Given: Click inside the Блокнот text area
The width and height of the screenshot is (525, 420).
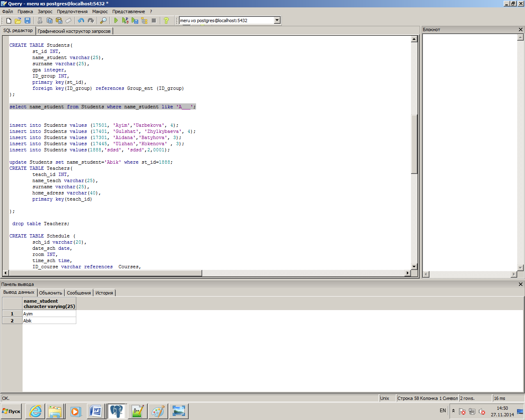Looking at the screenshot, I should [470, 152].
